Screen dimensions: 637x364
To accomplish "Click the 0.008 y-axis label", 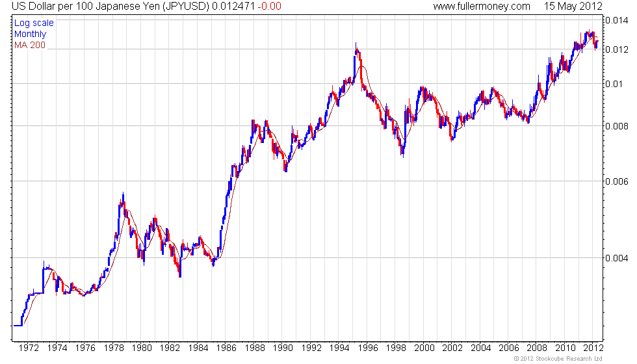I will point(617,126).
